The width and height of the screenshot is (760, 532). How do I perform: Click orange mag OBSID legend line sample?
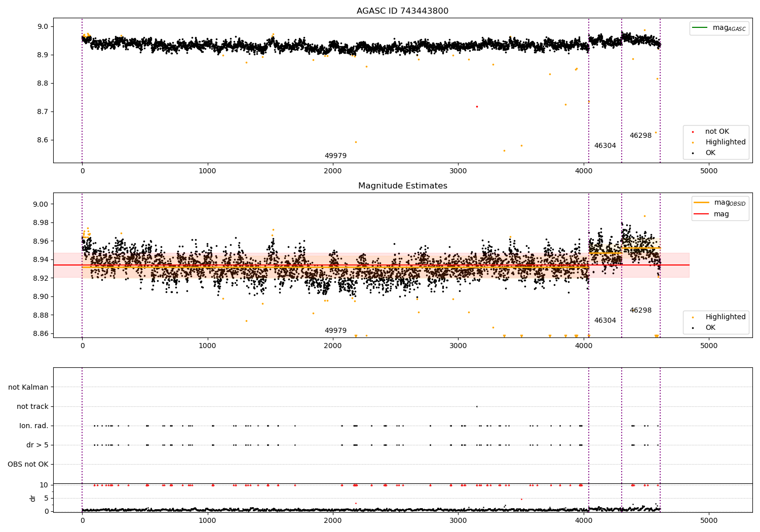701,202
